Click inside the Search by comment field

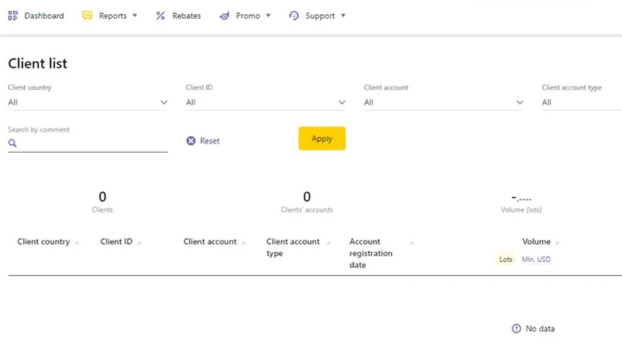click(85, 143)
